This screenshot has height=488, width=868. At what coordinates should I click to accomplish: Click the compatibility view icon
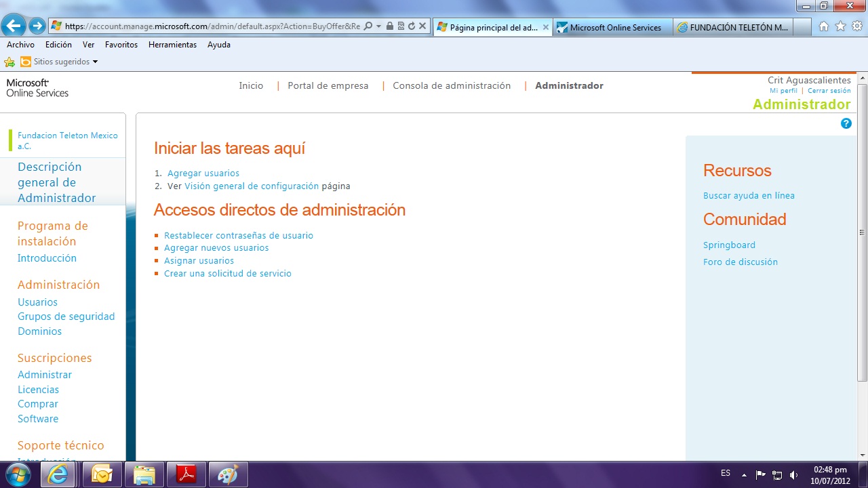click(401, 26)
